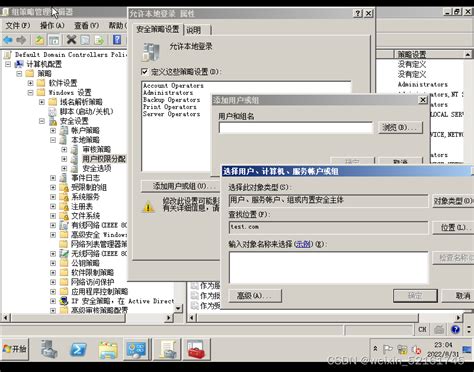Click 取消 in select users dialog
474x372 pixels.
tap(458, 295)
